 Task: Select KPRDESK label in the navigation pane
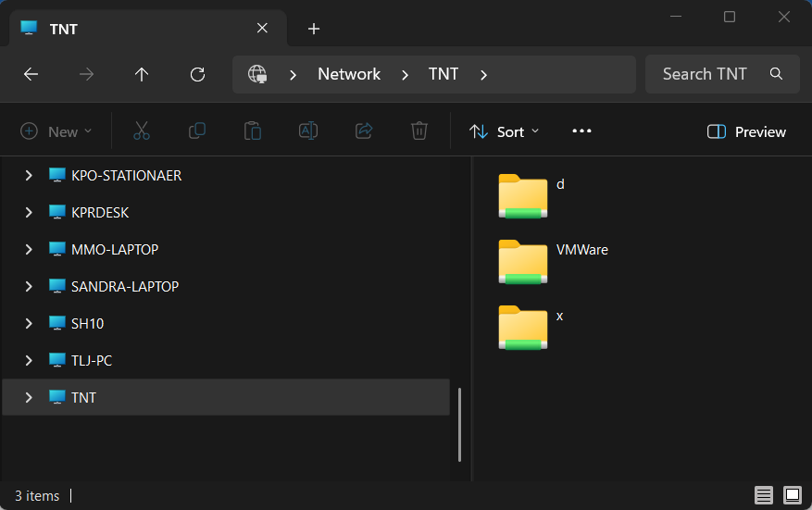[100, 212]
